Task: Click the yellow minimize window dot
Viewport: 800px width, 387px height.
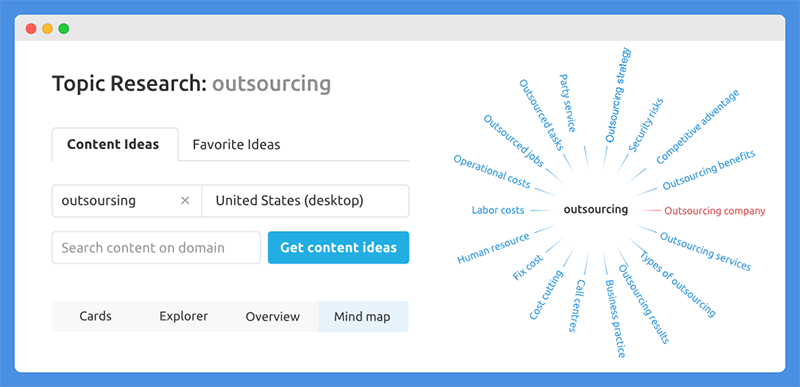Action: point(47,29)
